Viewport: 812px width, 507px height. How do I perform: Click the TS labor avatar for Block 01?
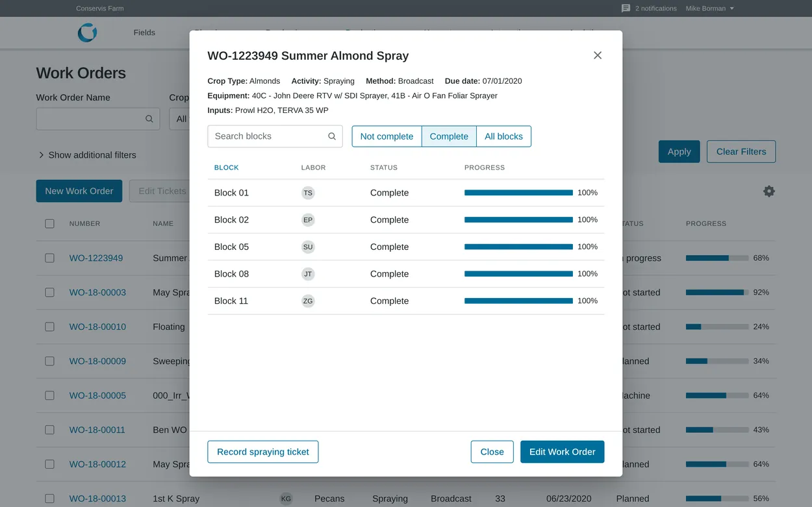(308, 193)
